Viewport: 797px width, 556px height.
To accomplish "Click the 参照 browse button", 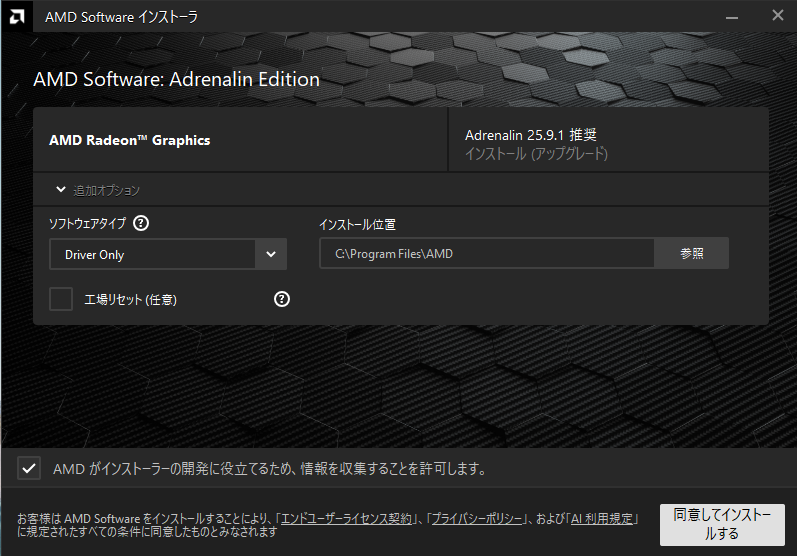I will click(691, 254).
